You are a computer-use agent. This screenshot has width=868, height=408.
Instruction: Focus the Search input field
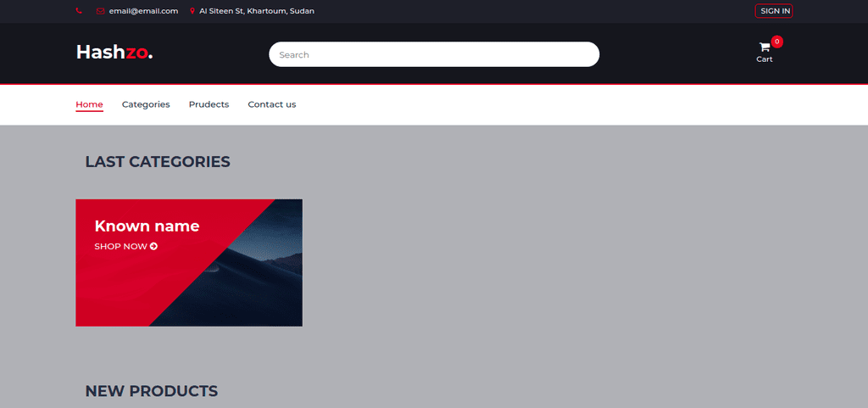[x=434, y=54]
